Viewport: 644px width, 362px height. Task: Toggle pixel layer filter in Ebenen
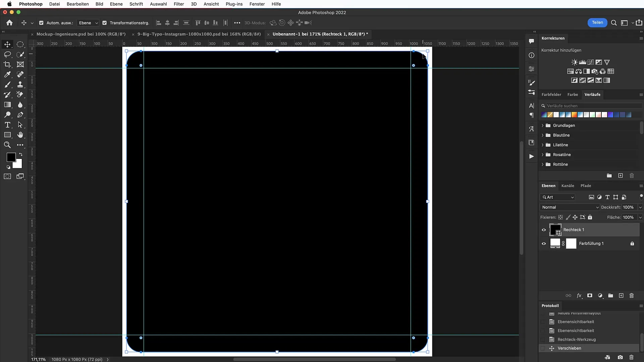(x=591, y=197)
